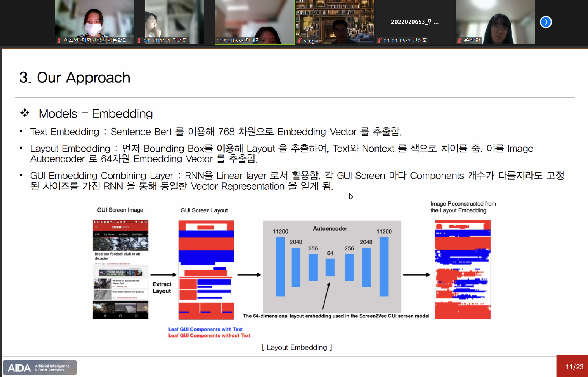The image size is (588, 377).
Task: Click the GUI Screen Layout red-blue diagram
Action: pyautogui.click(x=206, y=270)
